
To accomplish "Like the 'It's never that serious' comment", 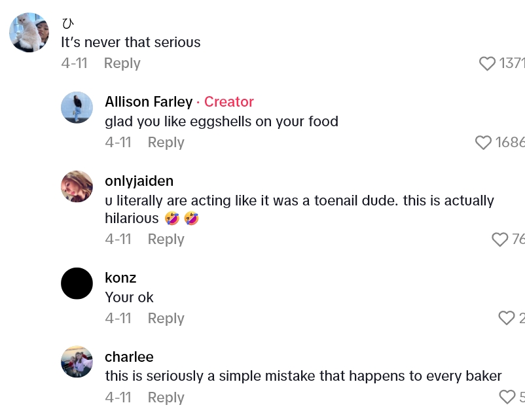I will pyautogui.click(x=488, y=63).
